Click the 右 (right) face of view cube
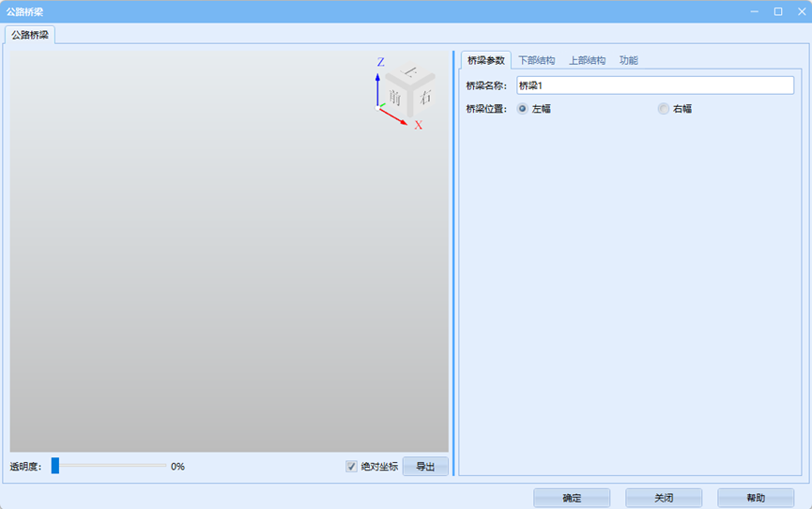 pos(425,97)
